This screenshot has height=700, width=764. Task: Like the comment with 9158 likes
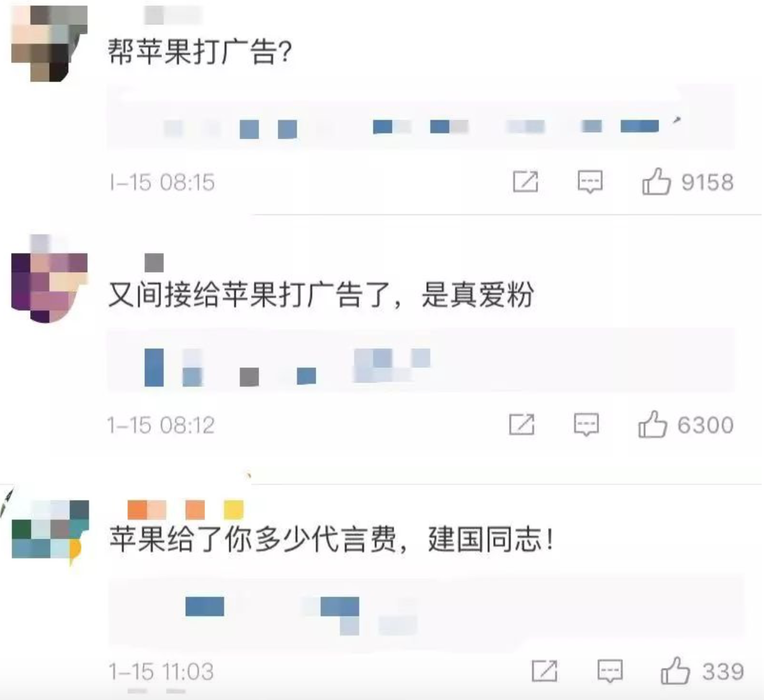656,181
